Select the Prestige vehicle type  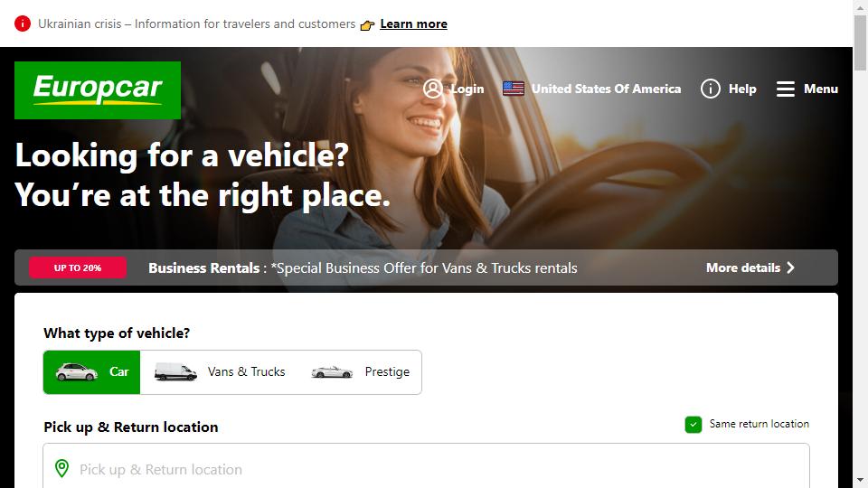point(361,371)
